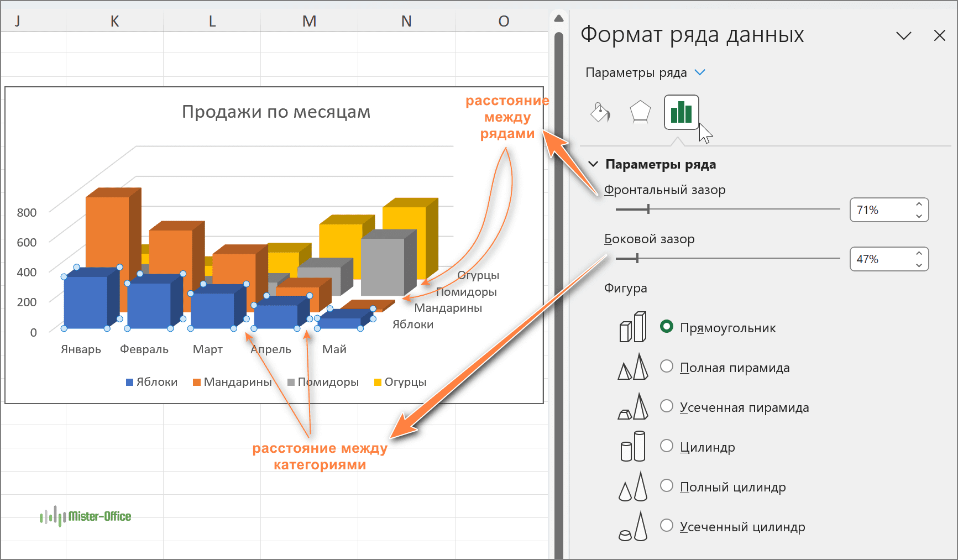Select the Цилиндр radio button
Image resolution: width=958 pixels, height=560 pixels.
667,446
